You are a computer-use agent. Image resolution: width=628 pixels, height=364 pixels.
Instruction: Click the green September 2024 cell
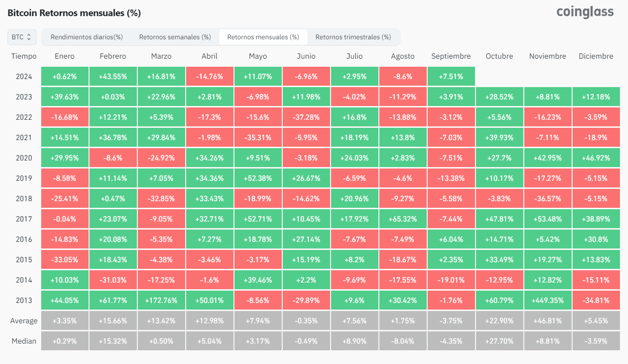coord(450,76)
